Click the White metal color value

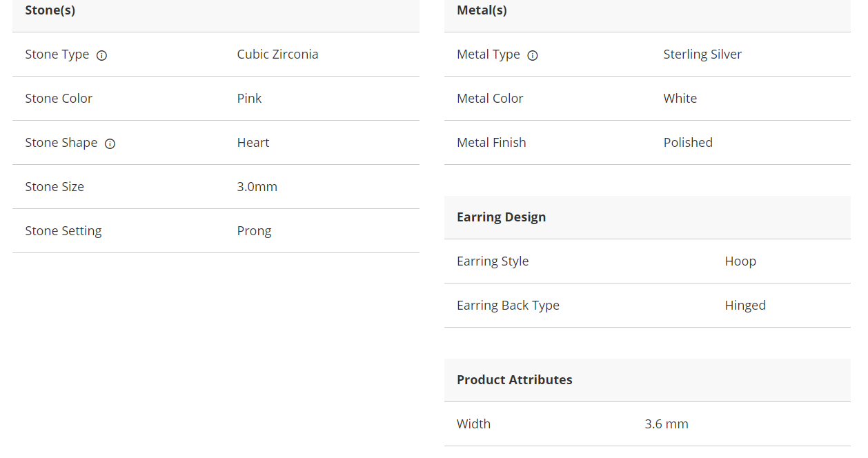(680, 99)
